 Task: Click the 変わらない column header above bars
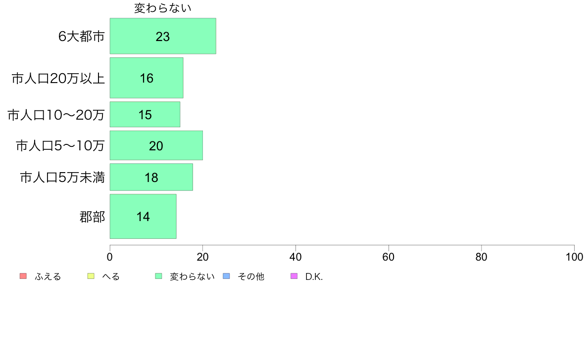tap(163, 8)
